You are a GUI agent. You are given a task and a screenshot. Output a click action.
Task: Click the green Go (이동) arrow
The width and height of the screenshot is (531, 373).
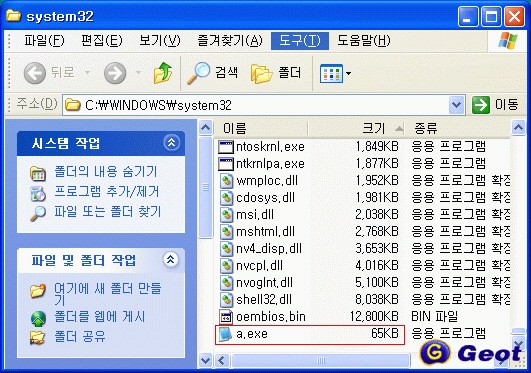[481, 105]
